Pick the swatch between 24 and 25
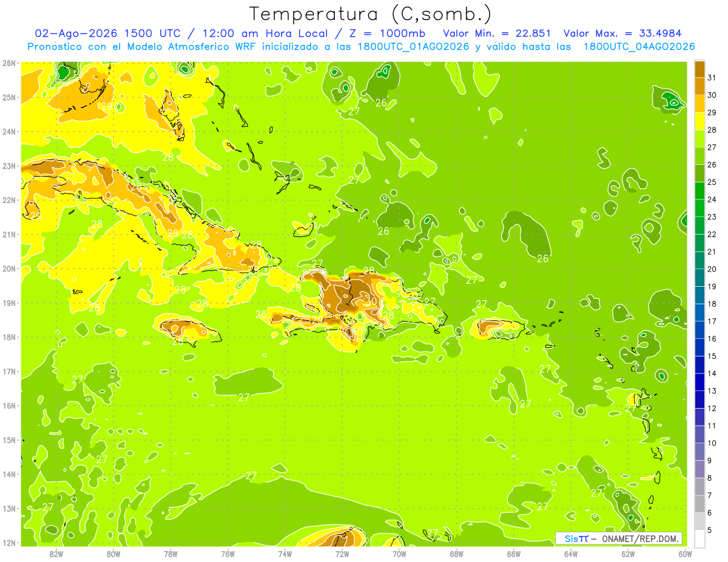Image resolution: width=728 pixels, height=562 pixels. click(699, 190)
